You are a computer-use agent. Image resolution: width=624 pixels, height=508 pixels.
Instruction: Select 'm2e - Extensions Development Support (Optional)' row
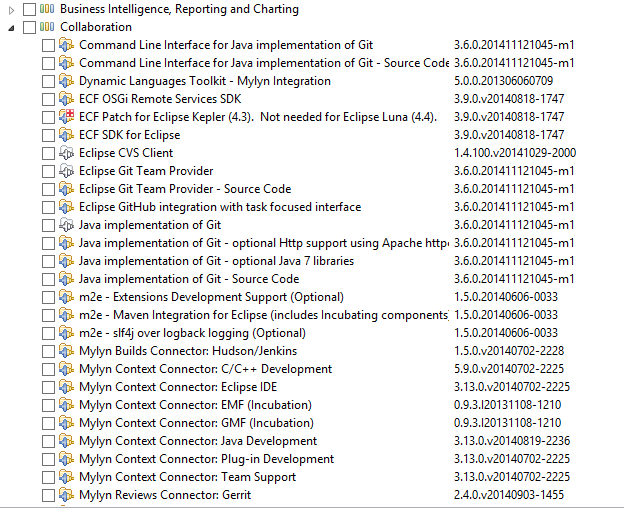point(211,297)
